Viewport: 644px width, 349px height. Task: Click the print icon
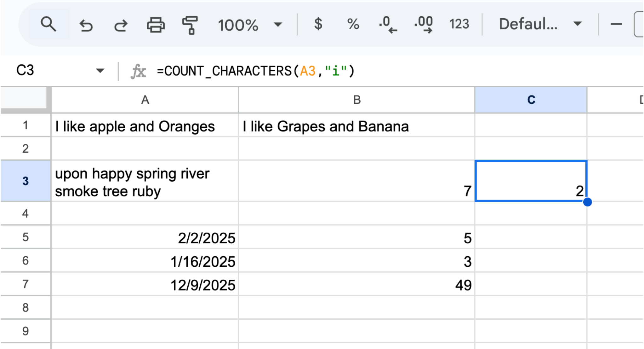[x=156, y=25]
